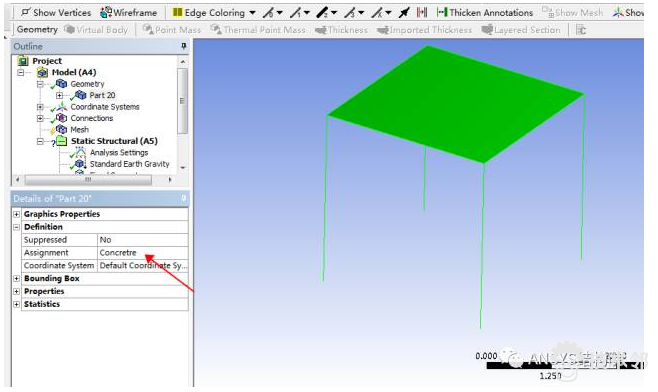Viewport: 658px width, 392px height.
Task: Select Standard Earth Gravity in tree
Action: [x=129, y=164]
